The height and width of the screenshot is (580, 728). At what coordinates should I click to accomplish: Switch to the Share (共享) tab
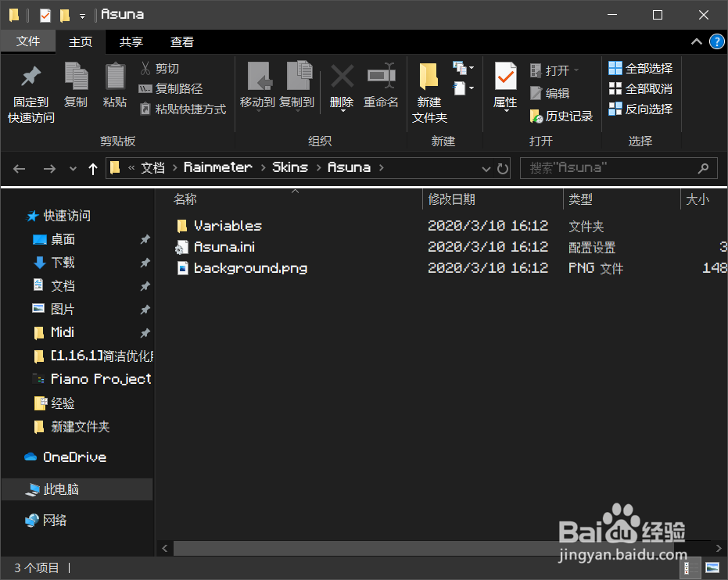click(x=131, y=42)
